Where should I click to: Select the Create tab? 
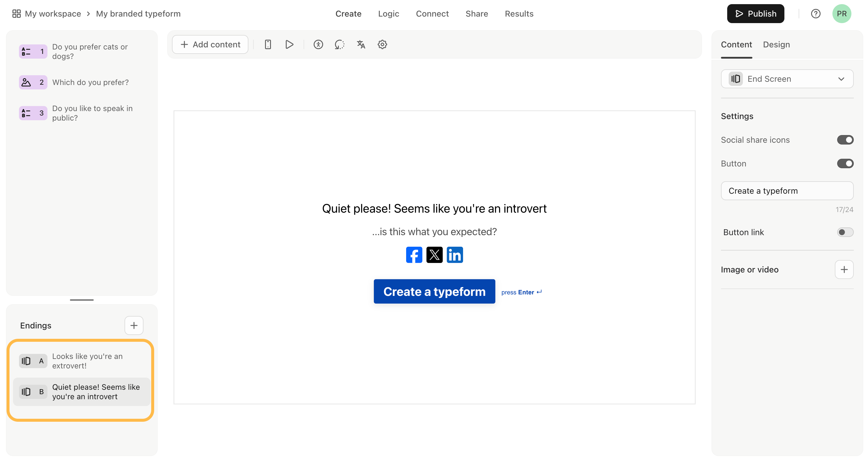pos(348,14)
